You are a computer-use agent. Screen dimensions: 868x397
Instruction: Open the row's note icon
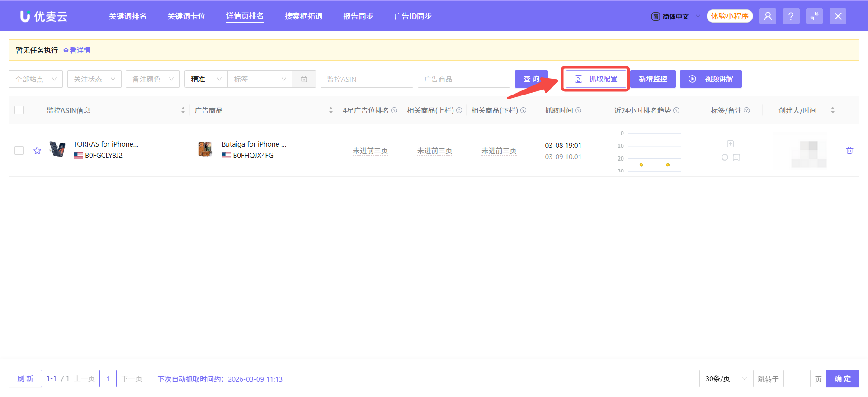pyautogui.click(x=736, y=157)
